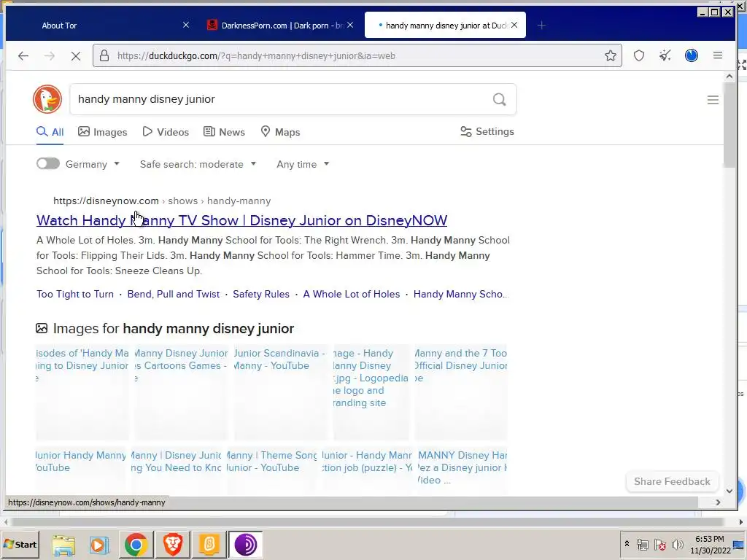
Task: Switch to the Videos tab
Action: tap(166, 132)
